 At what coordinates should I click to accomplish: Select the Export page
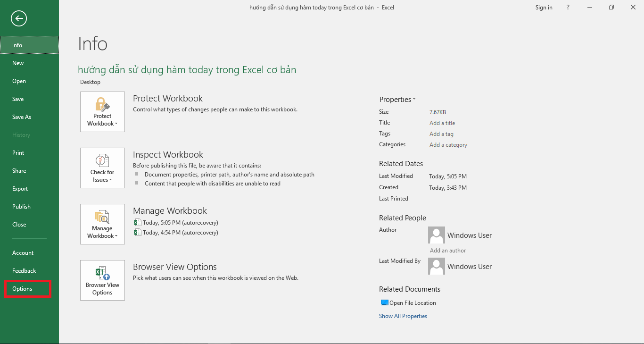29,189
